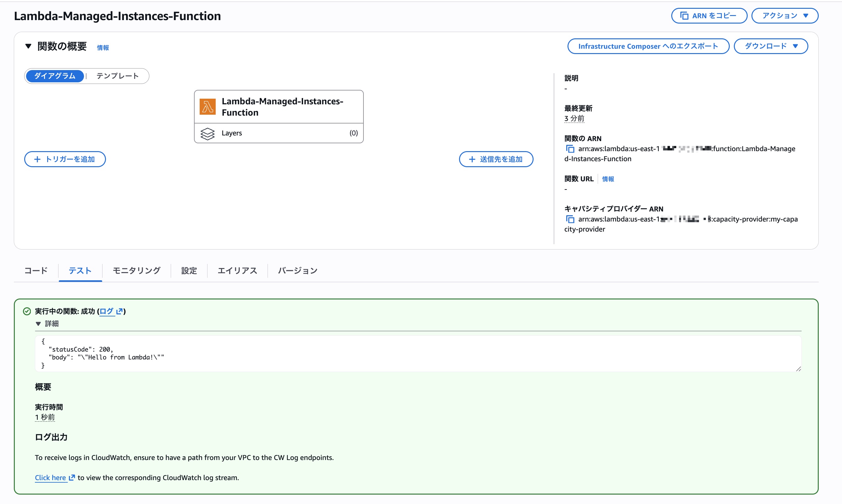Open the 設定 tab
Viewport: 842px width, 504px height.
(x=189, y=270)
